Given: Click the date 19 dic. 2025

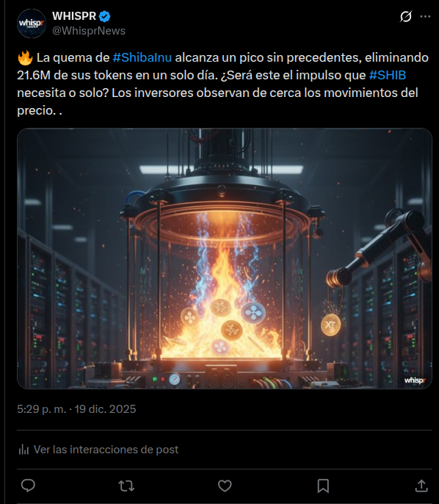Looking at the screenshot, I should tap(105, 408).
